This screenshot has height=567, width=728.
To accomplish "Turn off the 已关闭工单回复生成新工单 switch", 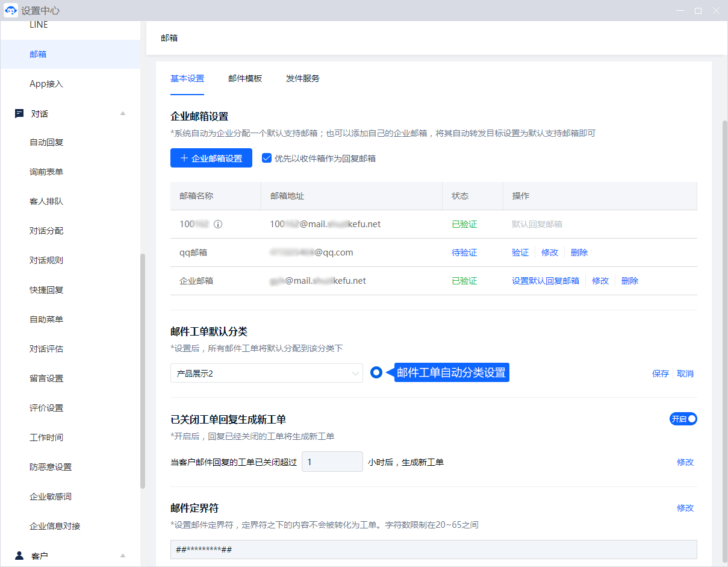I will point(683,419).
